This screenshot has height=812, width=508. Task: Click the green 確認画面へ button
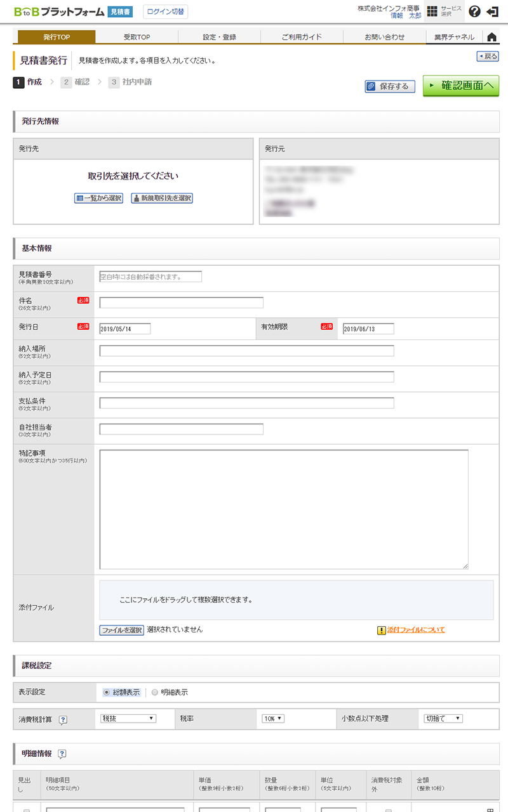click(461, 86)
